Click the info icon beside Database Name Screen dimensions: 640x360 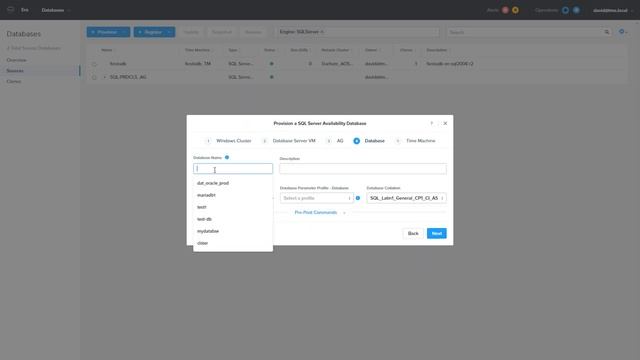(x=227, y=157)
